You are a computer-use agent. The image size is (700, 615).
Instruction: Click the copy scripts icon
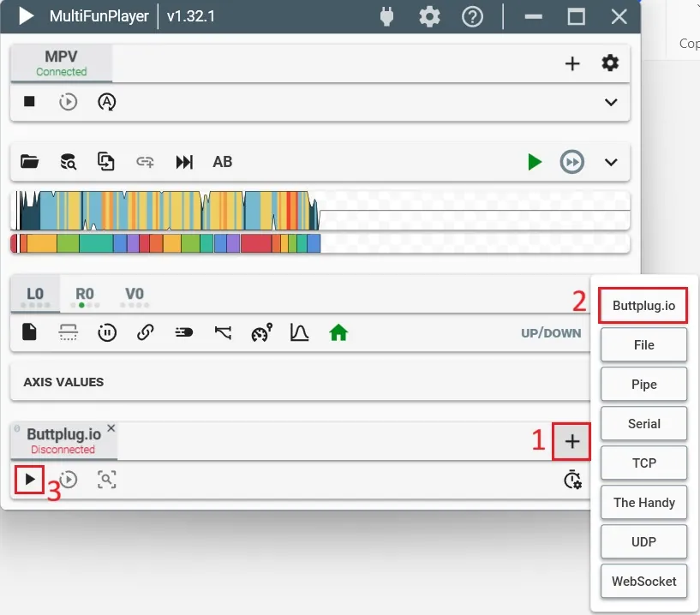pos(106,162)
